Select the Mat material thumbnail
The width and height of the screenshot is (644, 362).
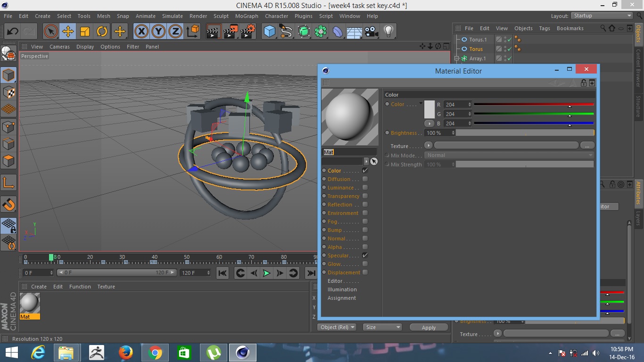[30, 303]
